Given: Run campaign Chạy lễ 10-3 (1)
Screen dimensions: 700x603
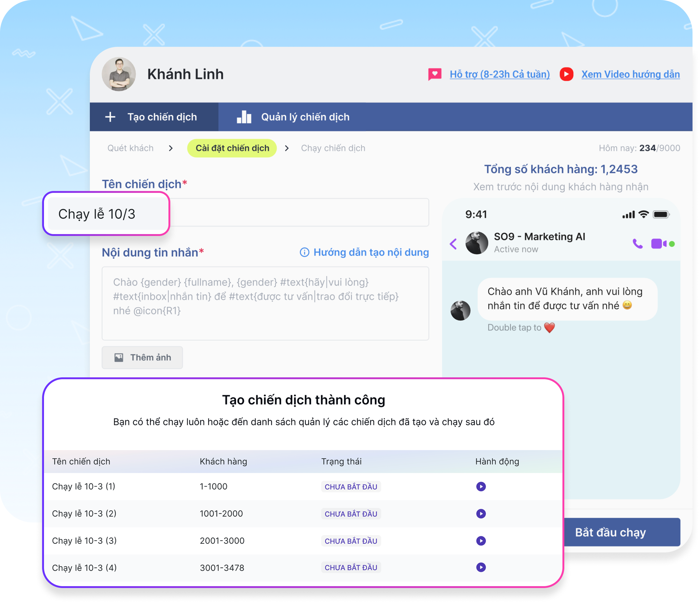Looking at the screenshot, I should click(x=481, y=486).
